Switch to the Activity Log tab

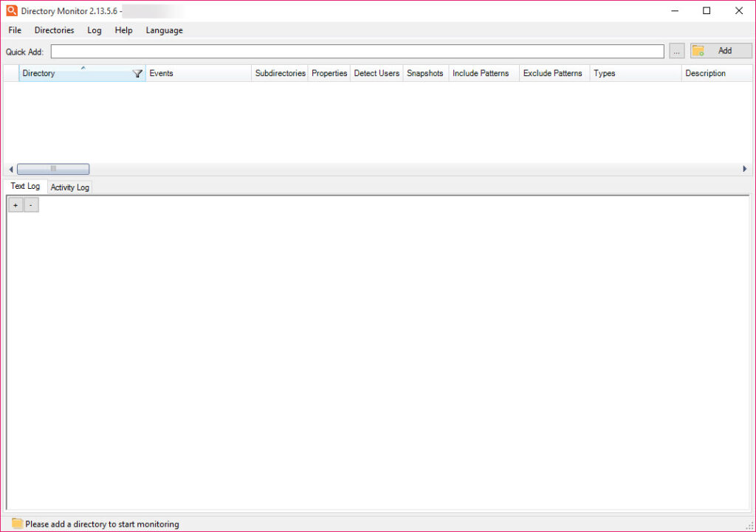pyautogui.click(x=70, y=187)
